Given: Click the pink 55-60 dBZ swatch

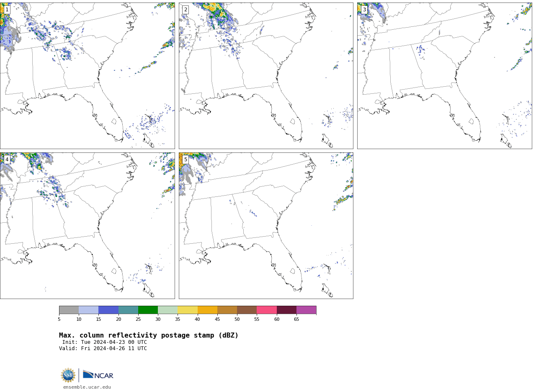Looking at the screenshot, I should pos(267,310).
